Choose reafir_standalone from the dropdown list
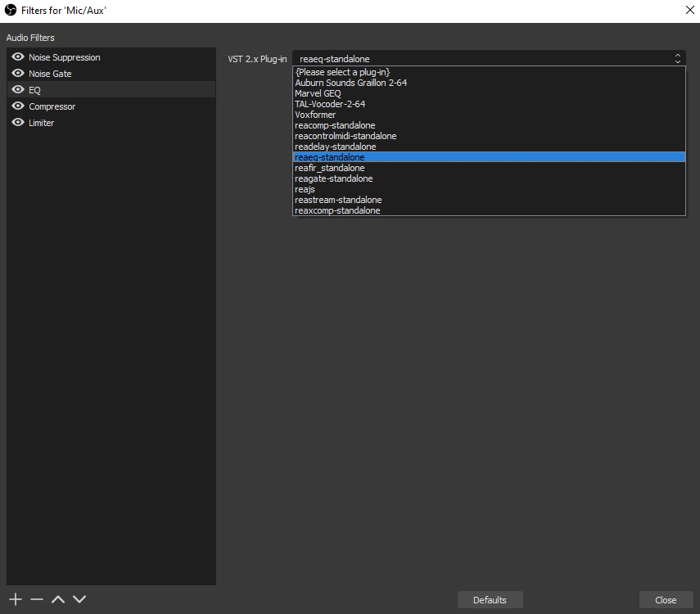The width and height of the screenshot is (700, 614). click(329, 168)
